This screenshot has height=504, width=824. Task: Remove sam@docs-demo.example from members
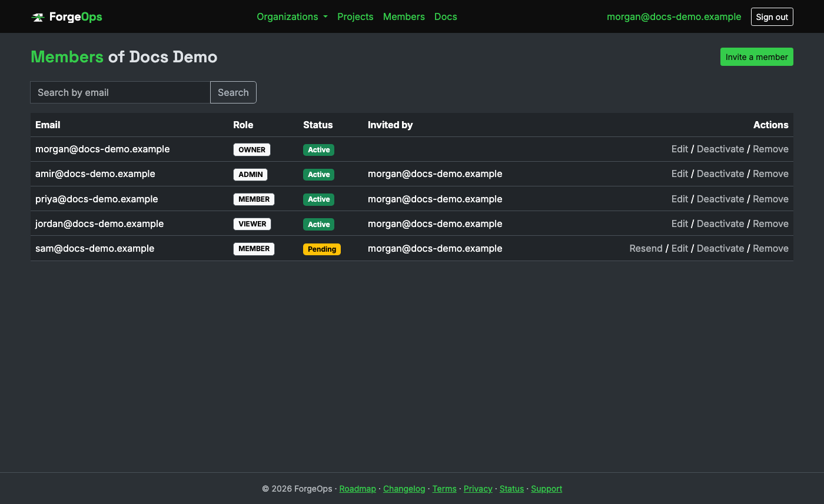[770, 249]
